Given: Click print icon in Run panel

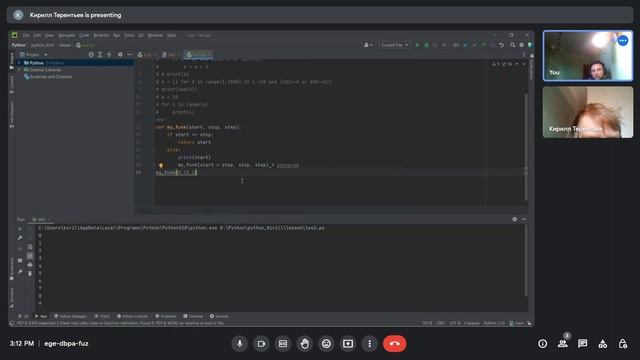Looking at the screenshot, I should tap(30, 264).
